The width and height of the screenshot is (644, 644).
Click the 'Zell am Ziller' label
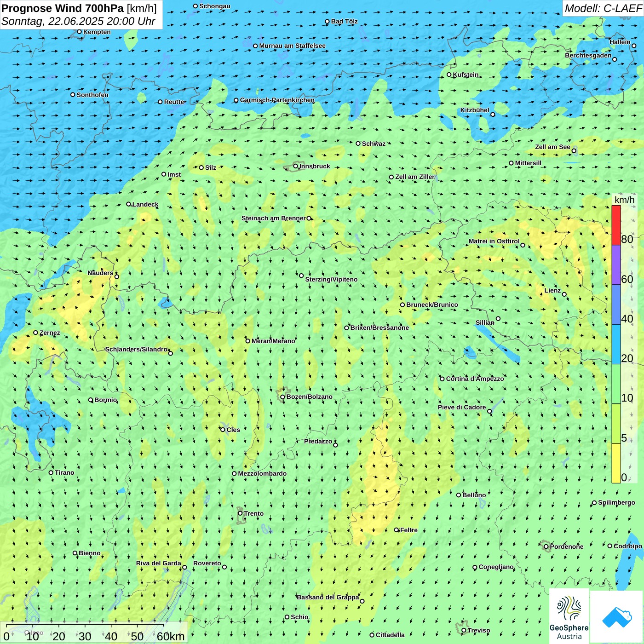tap(414, 177)
